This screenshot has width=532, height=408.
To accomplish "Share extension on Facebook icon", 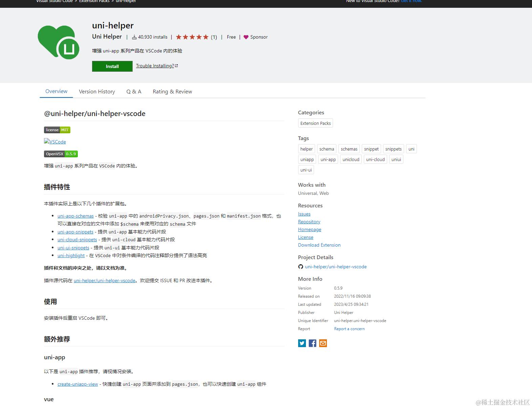I will click(x=312, y=343).
